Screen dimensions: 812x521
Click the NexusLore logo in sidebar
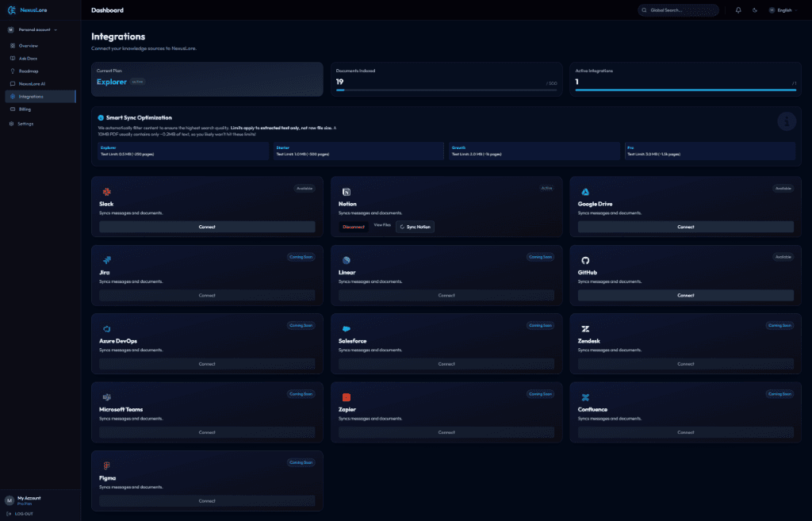11,10
